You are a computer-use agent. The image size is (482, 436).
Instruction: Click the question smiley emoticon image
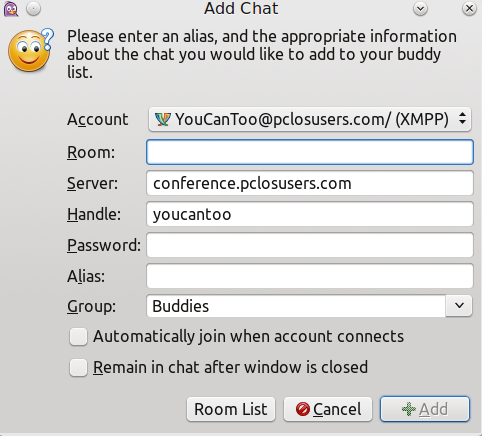click(30, 50)
